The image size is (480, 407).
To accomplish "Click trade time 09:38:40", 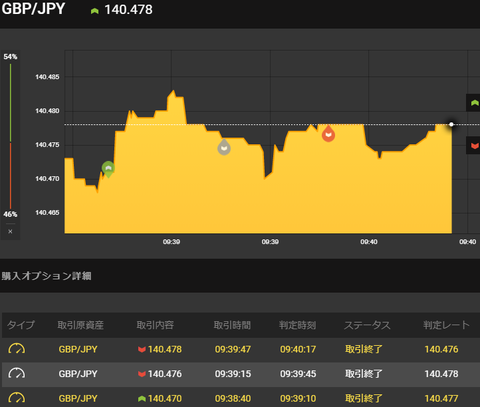I will click(233, 398).
